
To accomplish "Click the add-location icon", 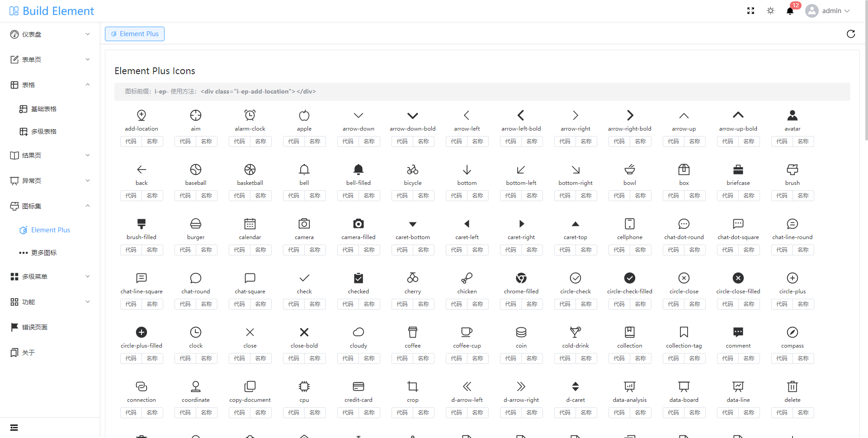I will click(142, 115).
